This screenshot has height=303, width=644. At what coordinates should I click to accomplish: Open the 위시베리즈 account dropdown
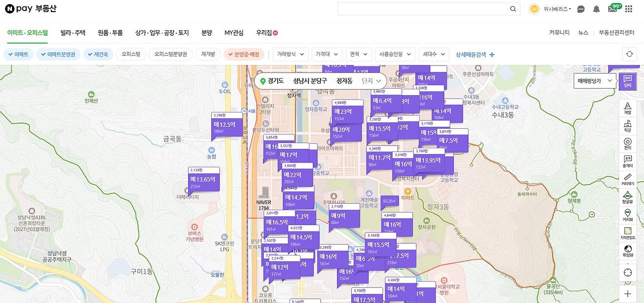(557, 9)
